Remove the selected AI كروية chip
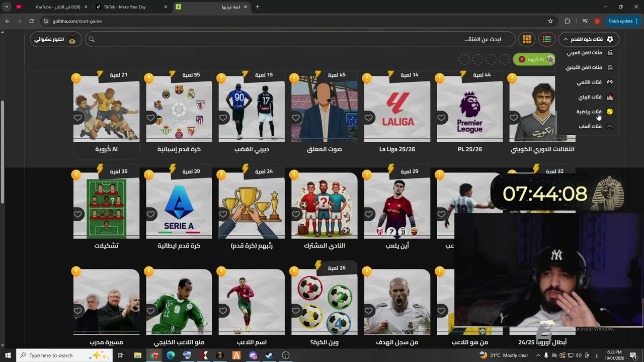 522,59
